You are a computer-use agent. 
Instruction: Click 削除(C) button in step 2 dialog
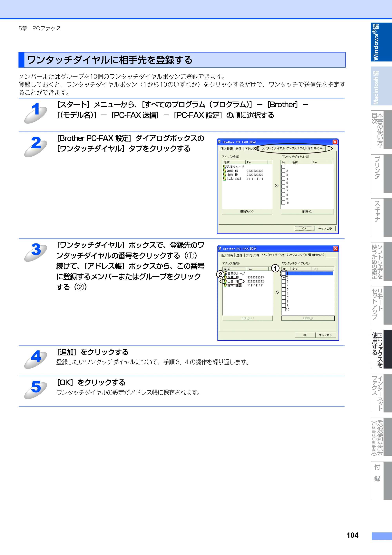[307, 212]
